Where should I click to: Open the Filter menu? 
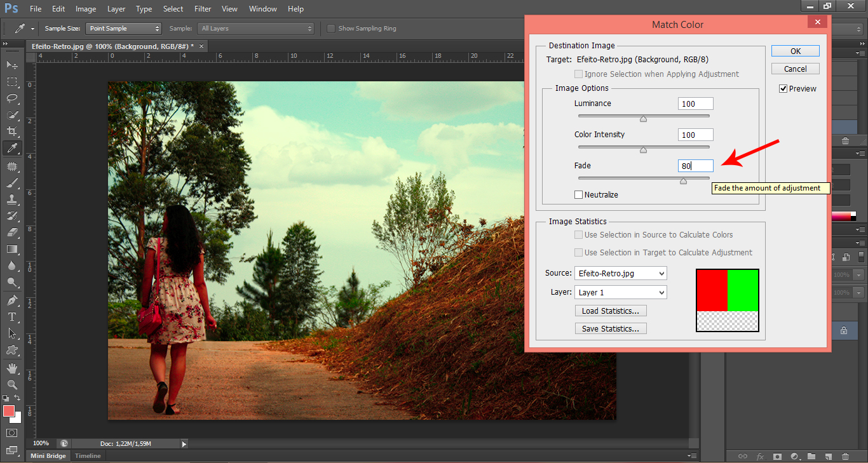click(203, 9)
